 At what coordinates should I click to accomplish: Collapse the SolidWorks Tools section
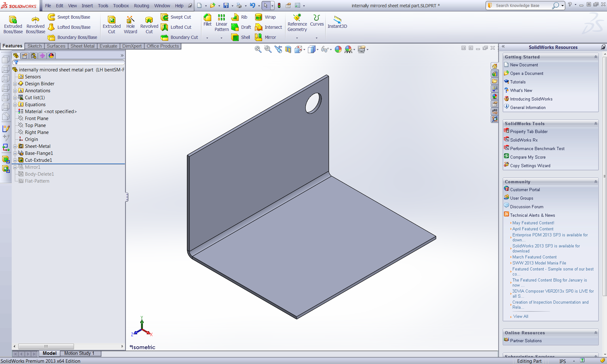tap(596, 124)
